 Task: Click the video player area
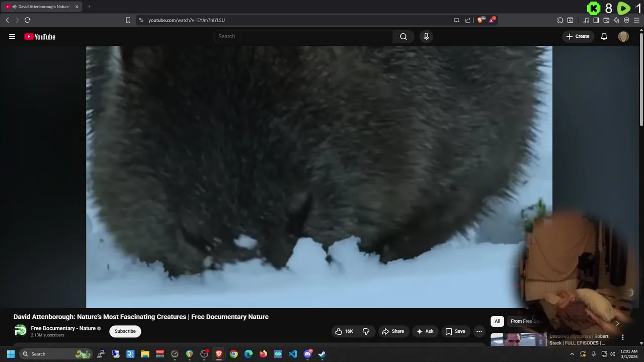pyautogui.click(x=319, y=177)
